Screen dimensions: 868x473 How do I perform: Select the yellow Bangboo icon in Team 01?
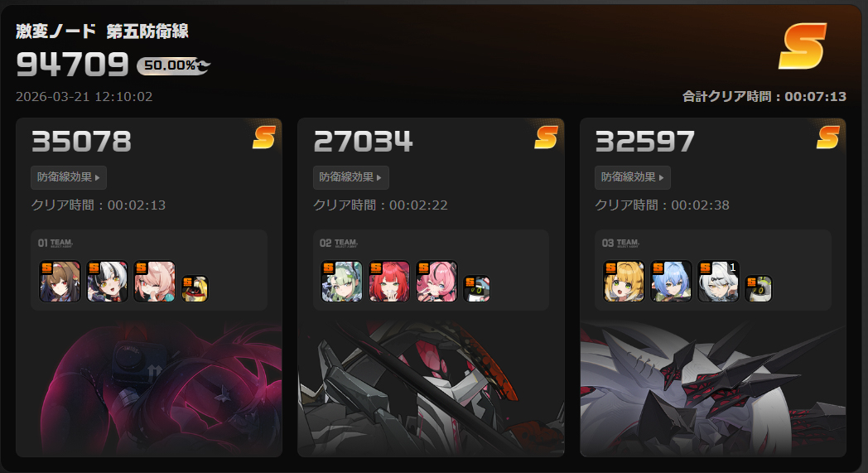[x=195, y=288]
